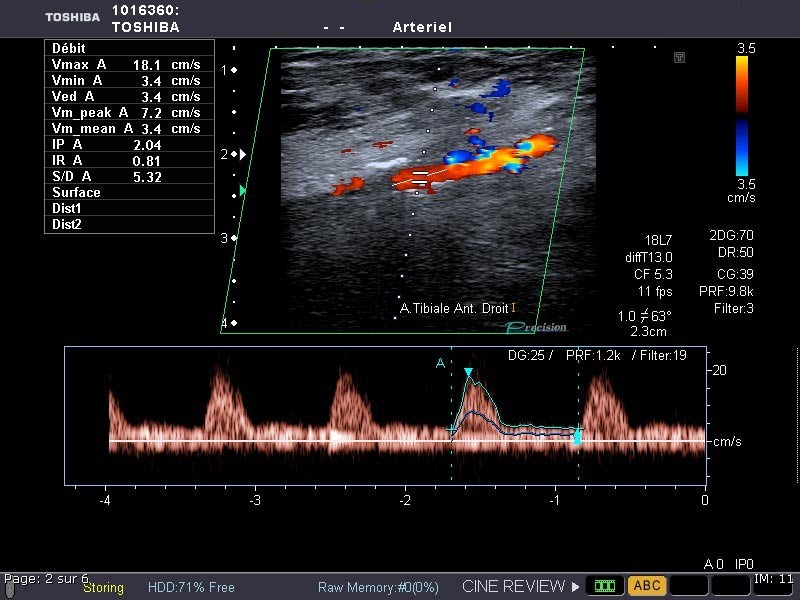Select the IP A row showing 2.04

130,144
